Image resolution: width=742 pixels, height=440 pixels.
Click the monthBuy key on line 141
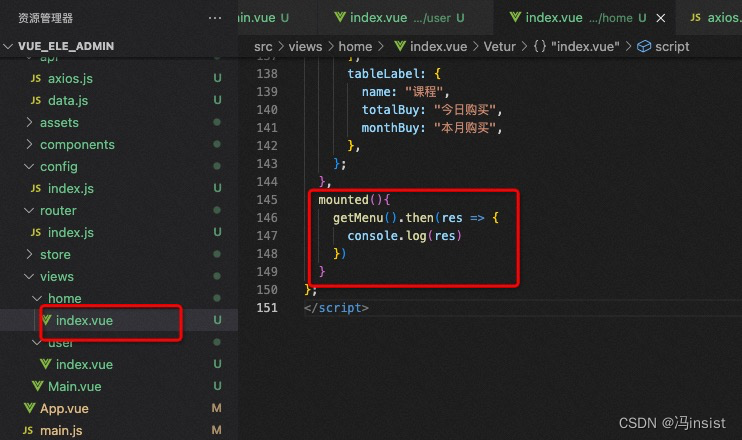[390, 128]
